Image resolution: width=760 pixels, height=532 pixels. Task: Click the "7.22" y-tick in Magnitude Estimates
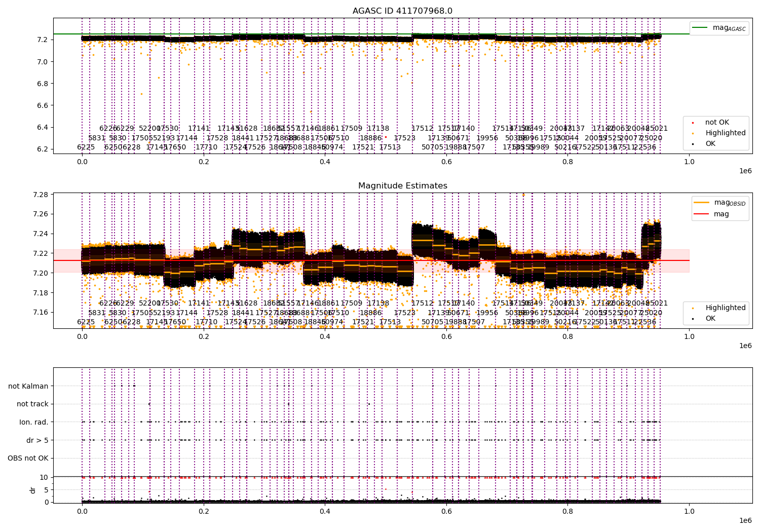42,253
